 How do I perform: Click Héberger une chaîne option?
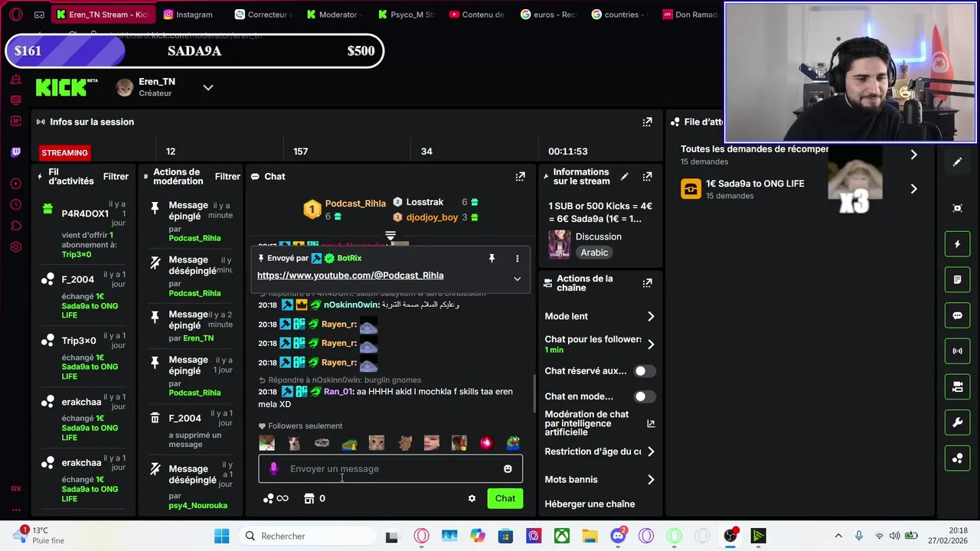point(590,504)
